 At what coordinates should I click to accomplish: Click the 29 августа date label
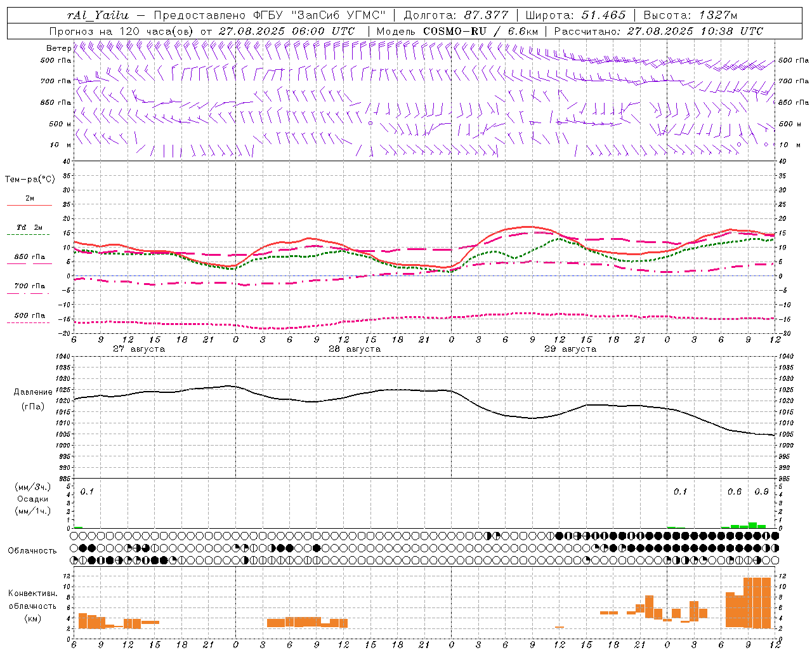click(570, 349)
